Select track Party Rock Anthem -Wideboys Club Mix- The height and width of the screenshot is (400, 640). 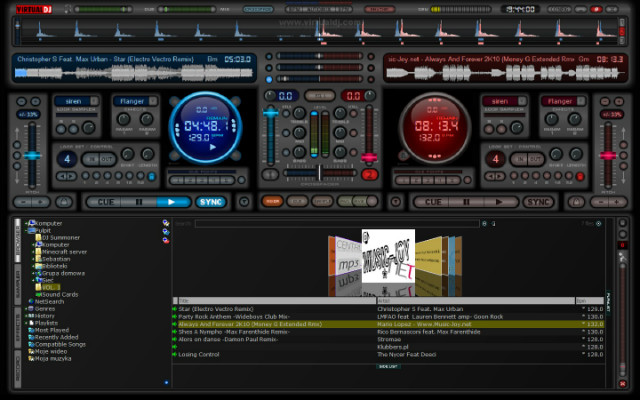[388, 317]
